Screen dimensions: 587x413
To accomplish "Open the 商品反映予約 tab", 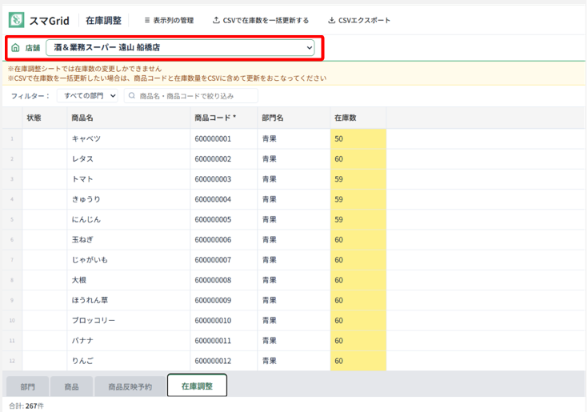I will pos(130,386).
